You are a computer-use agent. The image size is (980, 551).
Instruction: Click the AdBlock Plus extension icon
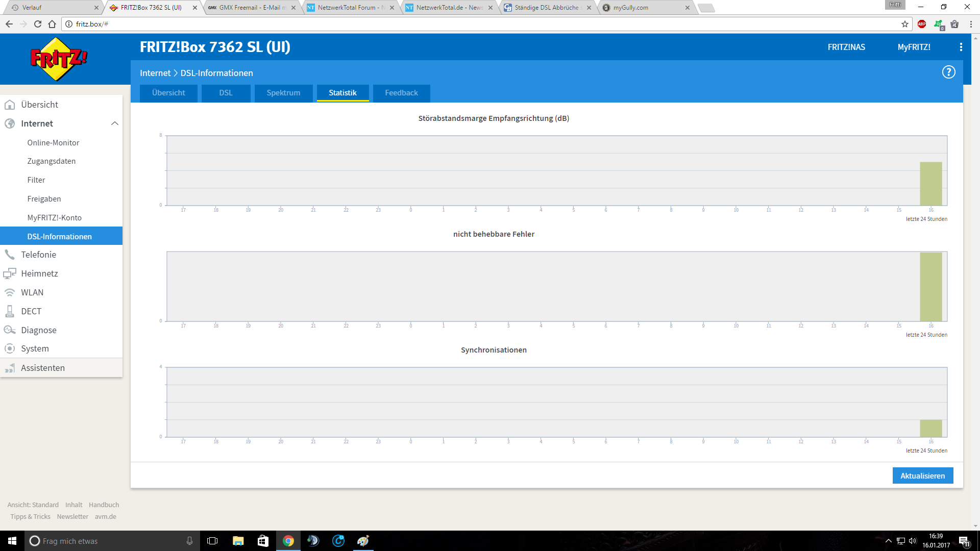(922, 24)
